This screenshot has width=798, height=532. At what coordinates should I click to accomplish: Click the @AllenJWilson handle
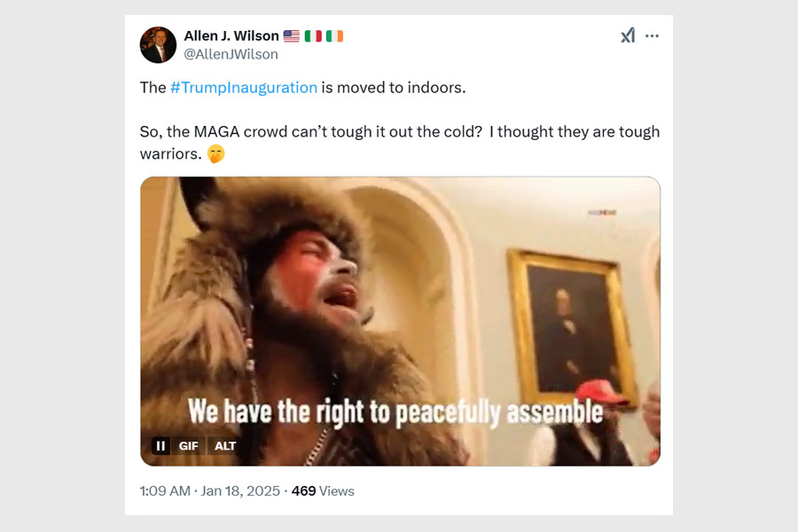231,54
